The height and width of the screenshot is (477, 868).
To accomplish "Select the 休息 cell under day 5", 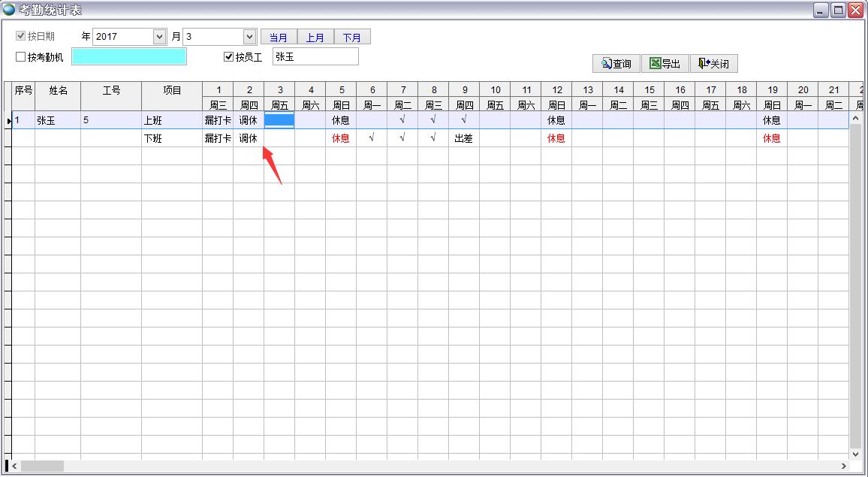I will (x=341, y=119).
